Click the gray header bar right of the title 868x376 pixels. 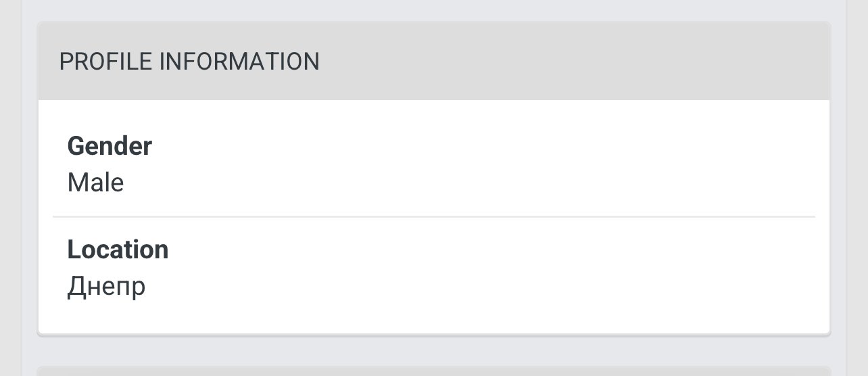[x=575, y=62]
